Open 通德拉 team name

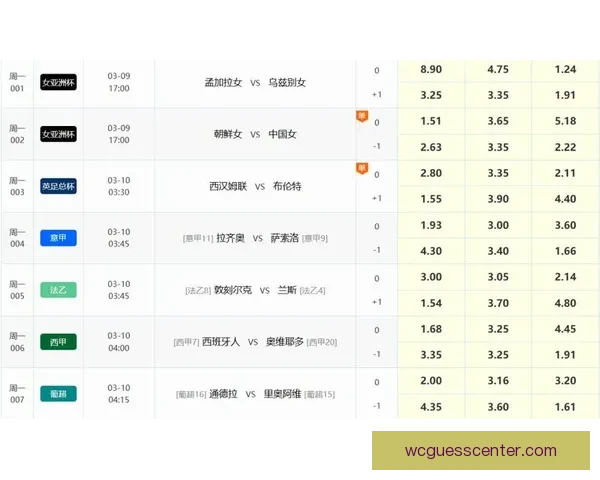click(223, 394)
